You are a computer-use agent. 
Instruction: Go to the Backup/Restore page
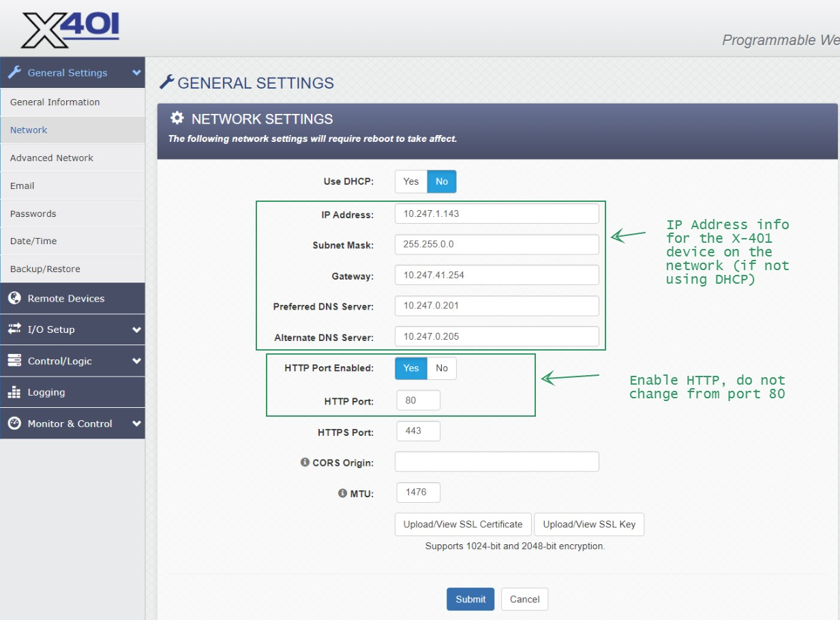click(x=45, y=269)
